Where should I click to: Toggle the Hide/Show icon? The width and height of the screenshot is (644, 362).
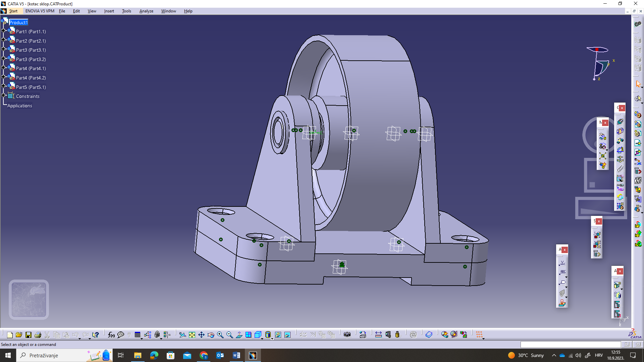click(x=278, y=335)
